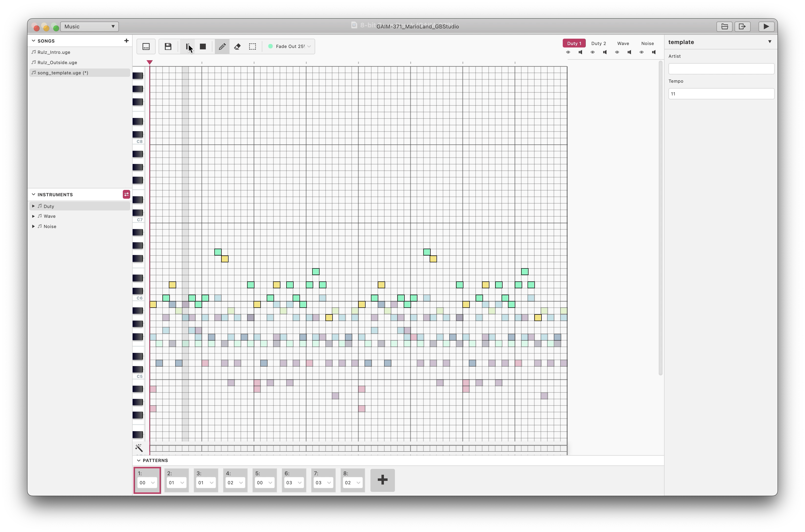Click the C5 piano key label
805x532 pixels.
pyautogui.click(x=139, y=377)
